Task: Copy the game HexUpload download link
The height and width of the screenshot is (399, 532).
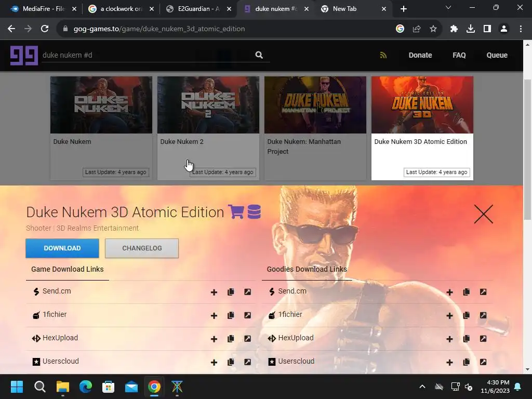Action: pyautogui.click(x=231, y=339)
